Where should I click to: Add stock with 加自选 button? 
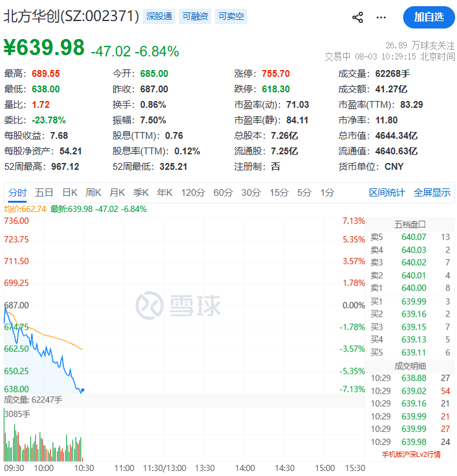[x=429, y=17]
